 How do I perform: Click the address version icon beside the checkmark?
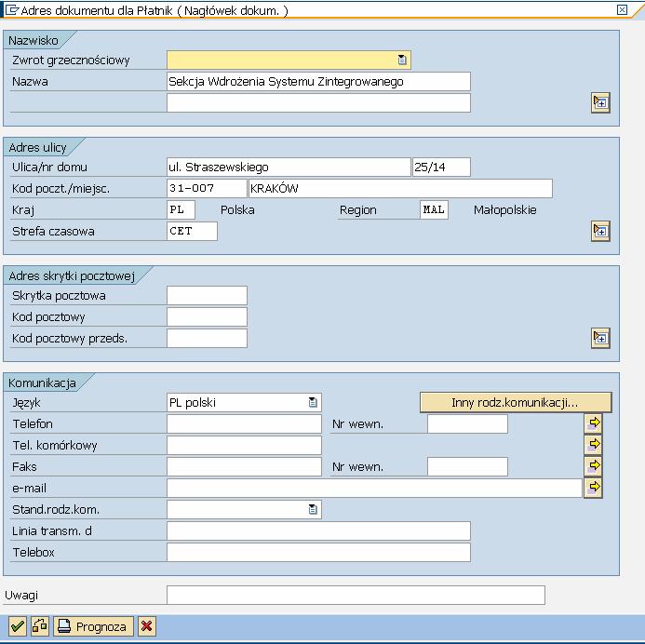click(40, 626)
